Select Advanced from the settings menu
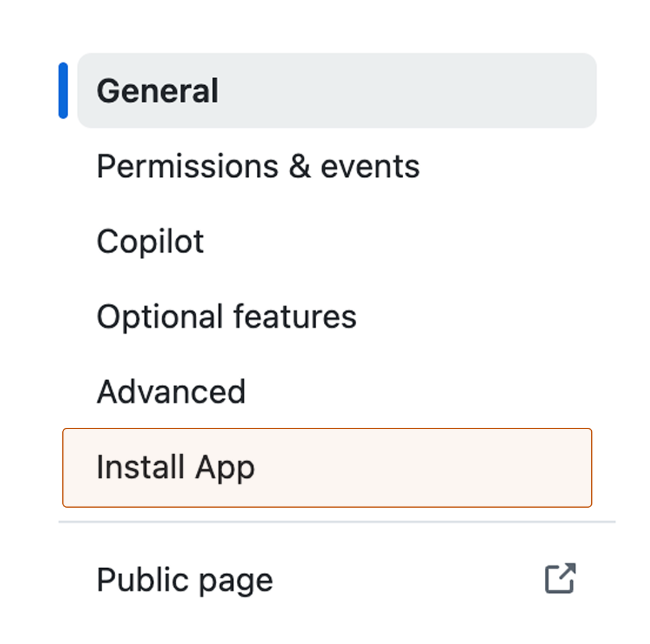This screenshot has height=644, width=650. coord(172,391)
